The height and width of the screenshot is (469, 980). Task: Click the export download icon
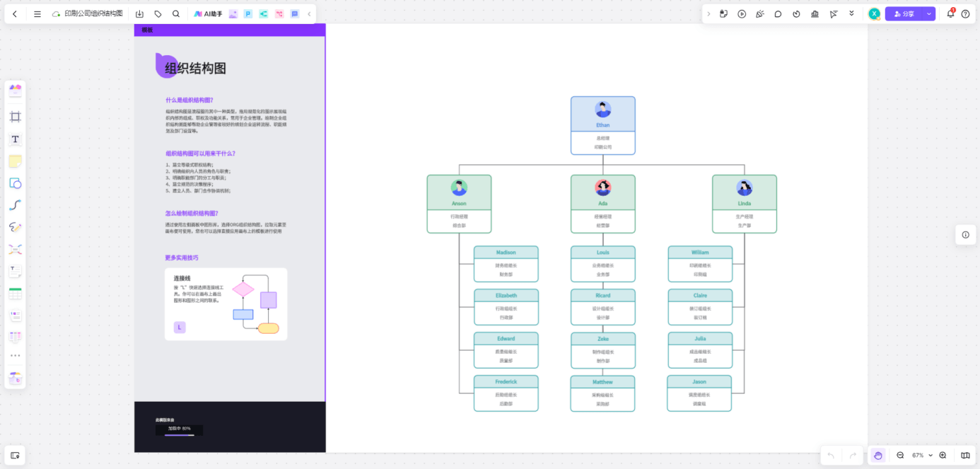click(139, 13)
